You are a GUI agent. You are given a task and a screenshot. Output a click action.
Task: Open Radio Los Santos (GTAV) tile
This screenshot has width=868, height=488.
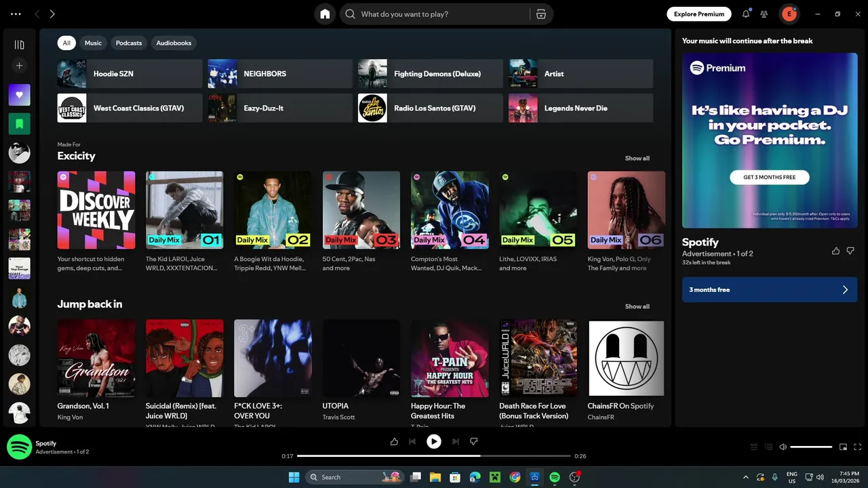(x=431, y=108)
